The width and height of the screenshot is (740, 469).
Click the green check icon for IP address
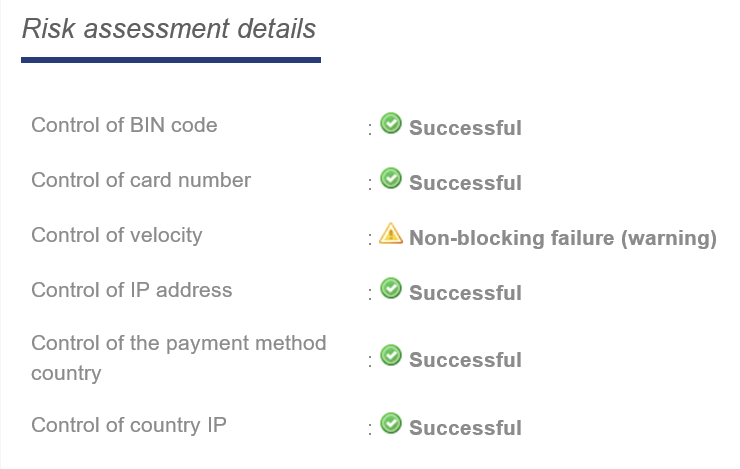391,288
